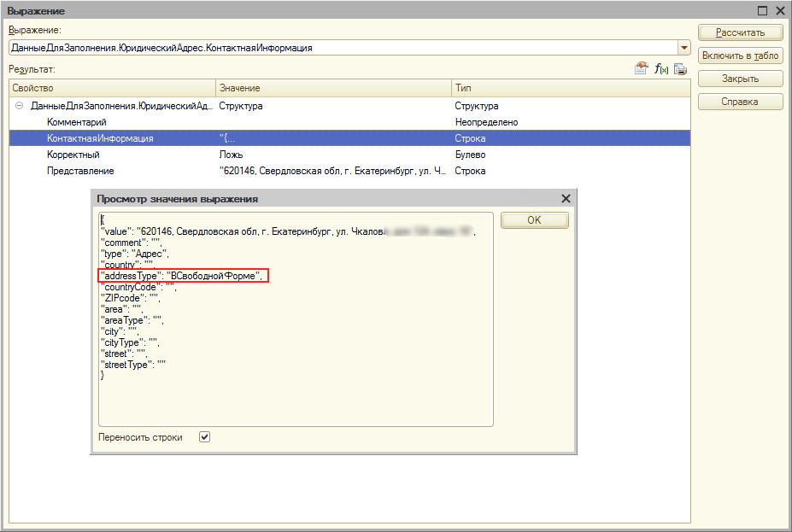
Task: Click the hand-over-document icon above result table
Action: click(641, 68)
